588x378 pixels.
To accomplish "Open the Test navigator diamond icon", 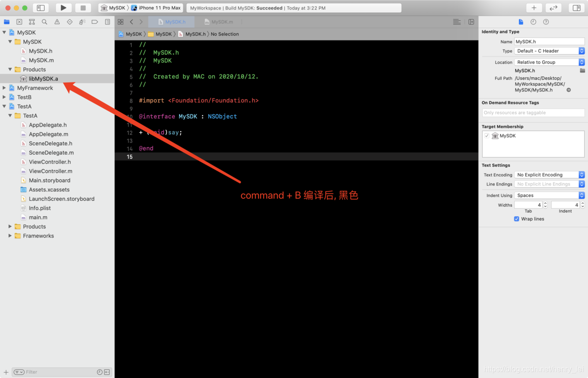I will tap(70, 22).
